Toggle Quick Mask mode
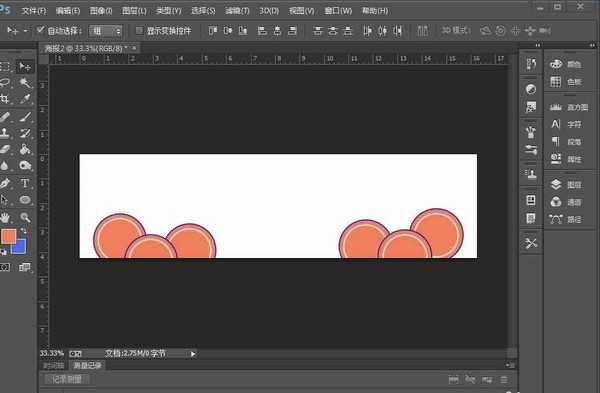 coord(5,267)
